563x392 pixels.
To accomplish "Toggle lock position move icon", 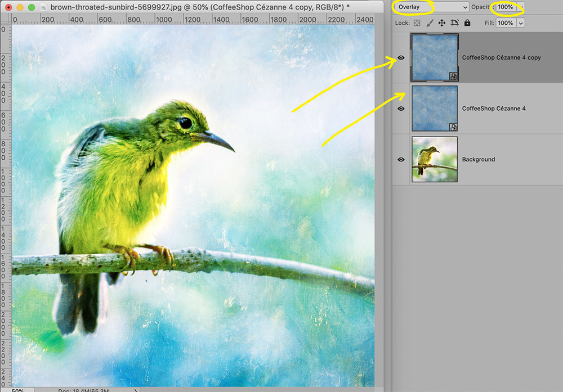I will (441, 23).
